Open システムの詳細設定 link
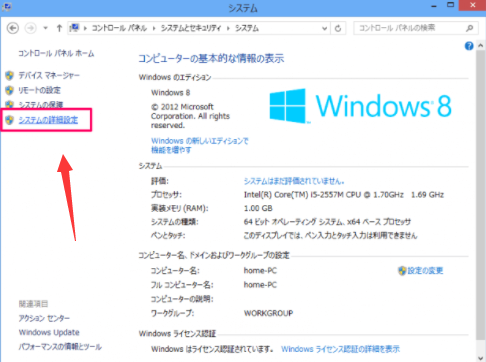486x362 pixels. pos(48,120)
